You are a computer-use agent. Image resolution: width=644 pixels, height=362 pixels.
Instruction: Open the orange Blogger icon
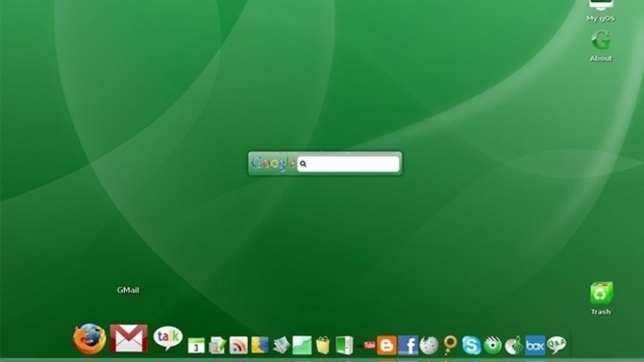click(386, 345)
